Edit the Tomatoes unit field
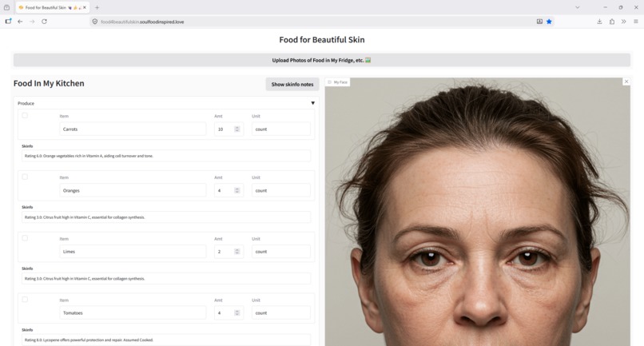The image size is (644, 346). 281,312
